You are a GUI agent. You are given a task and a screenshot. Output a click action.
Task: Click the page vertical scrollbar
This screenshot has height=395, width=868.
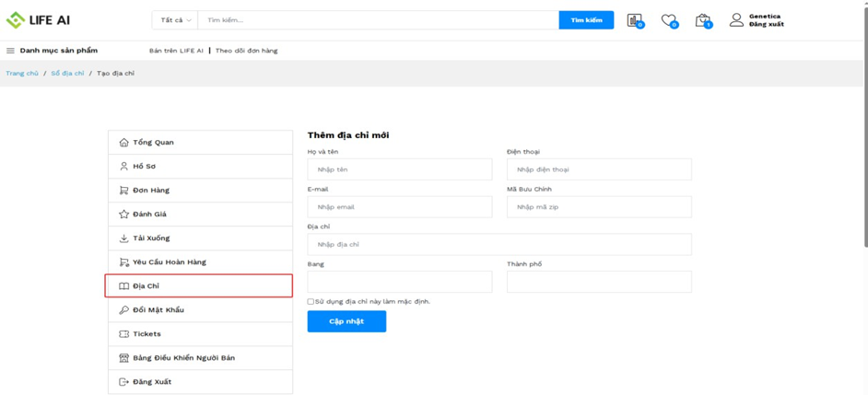tap(864, 138)
